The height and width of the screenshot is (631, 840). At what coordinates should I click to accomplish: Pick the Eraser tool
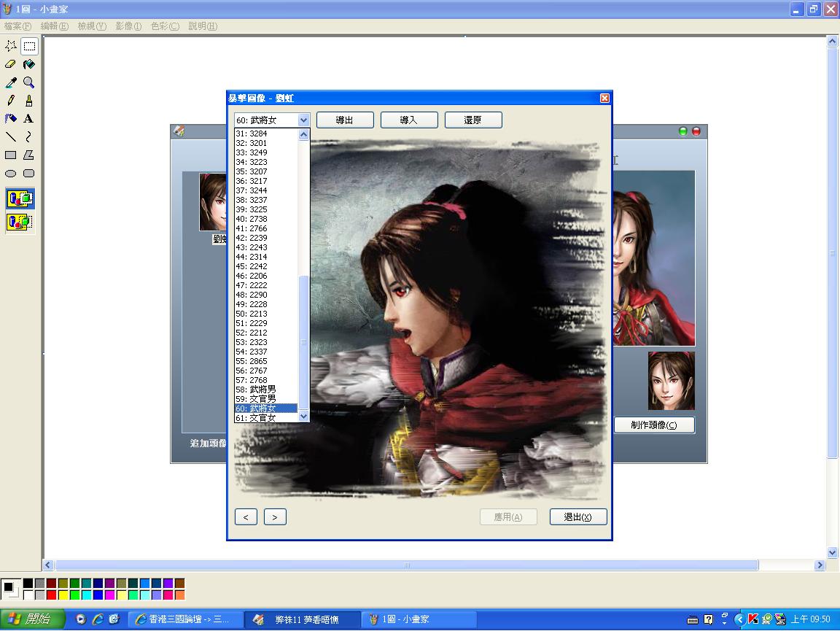point(11,64)
